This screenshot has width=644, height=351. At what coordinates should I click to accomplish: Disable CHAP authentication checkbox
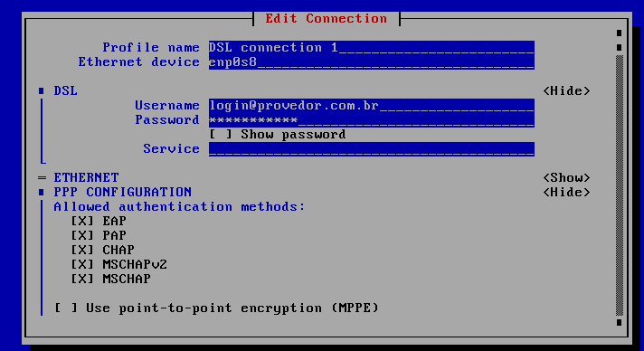tap(82, 250)
